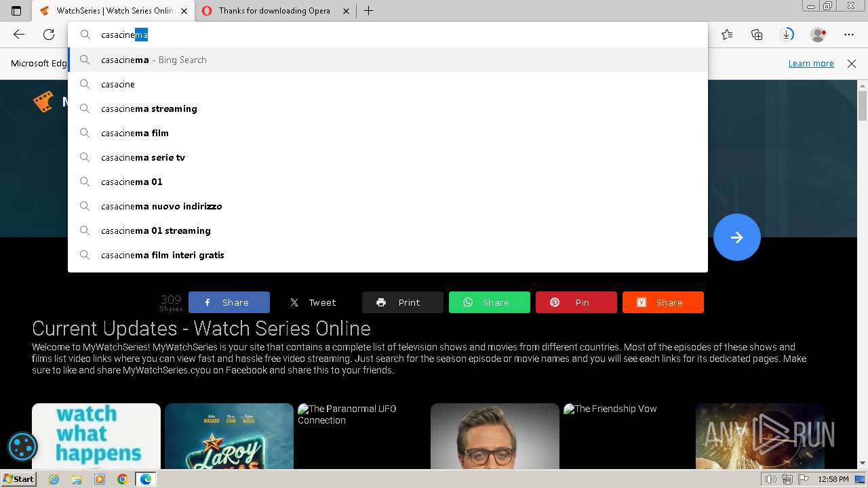Select suggestion casacinema - Bing Search
Viewport: 868px width, 488px height.
pos(388,60)
